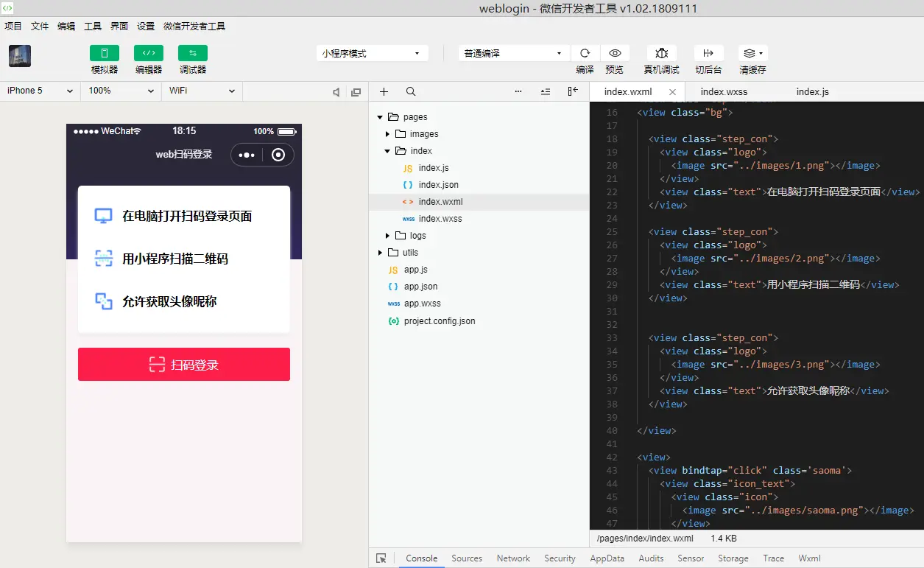This screenshot has width=924, height=568.
Task: Open the 清缓存 clear cache dropdown
Action: click(x=753, y=53)
